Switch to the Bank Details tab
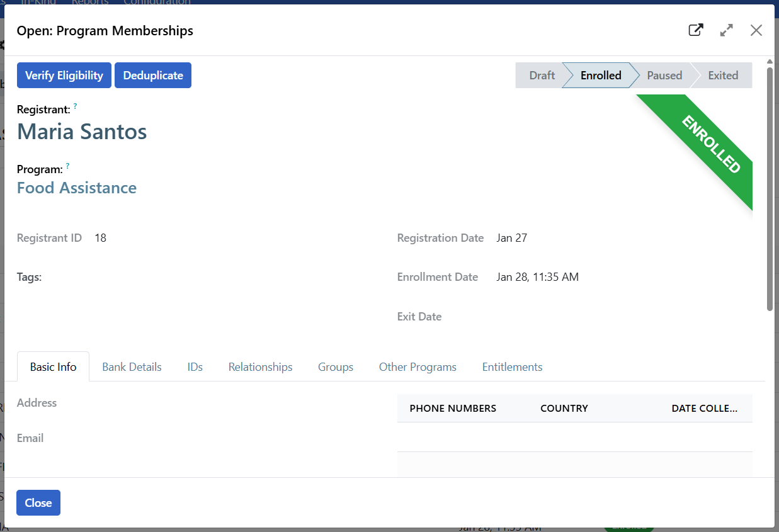 pos(132,367)
